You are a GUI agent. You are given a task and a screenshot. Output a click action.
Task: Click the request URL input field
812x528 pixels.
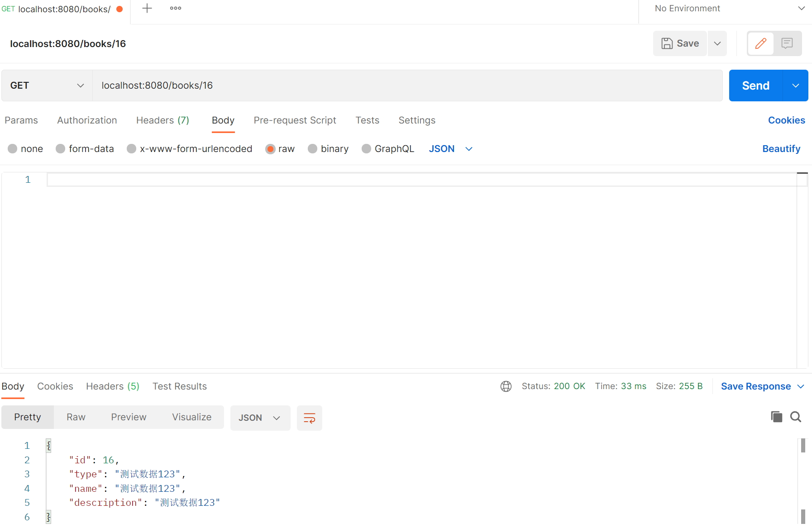pyautogui.click(x=407, y=86)
